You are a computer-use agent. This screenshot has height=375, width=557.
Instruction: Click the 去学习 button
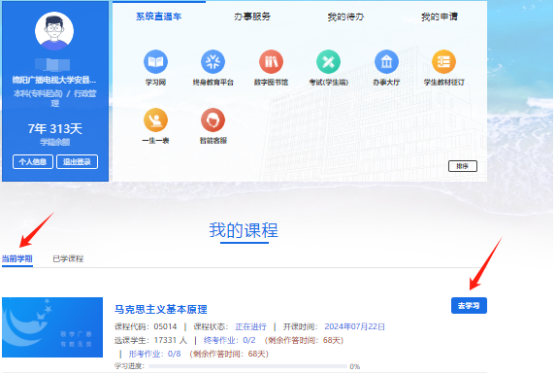(469, 305)
